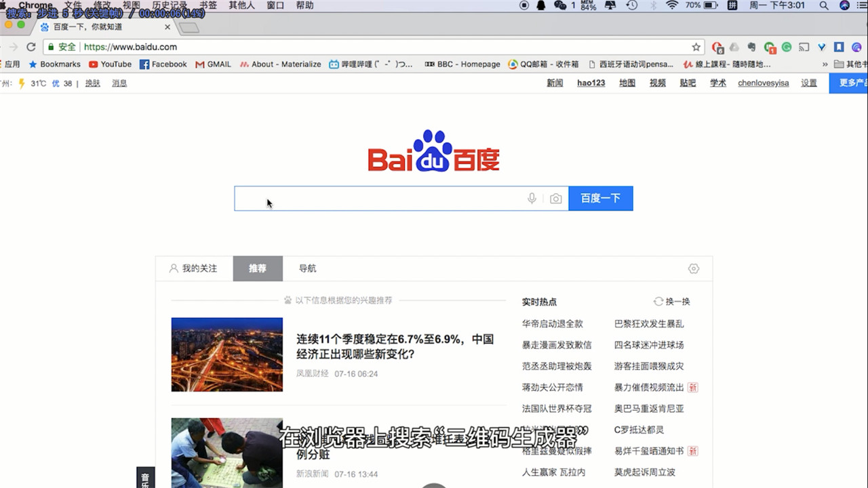This screenshot has width=868, height=488.
Task: Click the purple swirl extension icon
Action: click(x=856, y=47)
